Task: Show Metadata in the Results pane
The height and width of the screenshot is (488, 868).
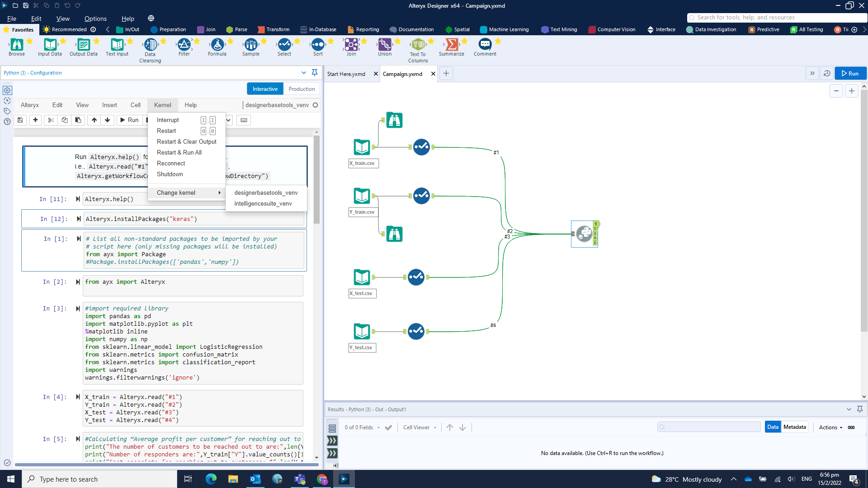Action: (x=795, y=427)
